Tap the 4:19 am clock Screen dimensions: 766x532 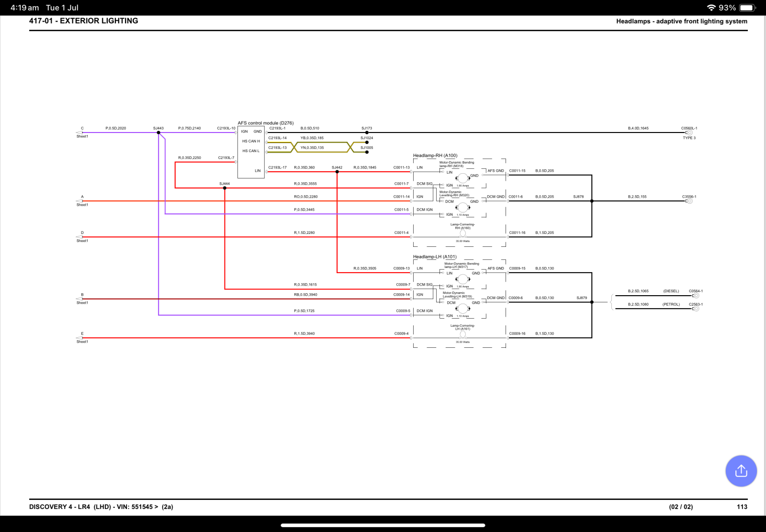[25, 8]
